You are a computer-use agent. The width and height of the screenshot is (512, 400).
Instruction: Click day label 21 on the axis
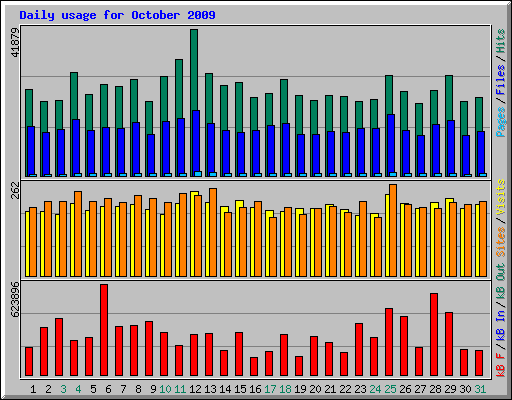(330, 389)
